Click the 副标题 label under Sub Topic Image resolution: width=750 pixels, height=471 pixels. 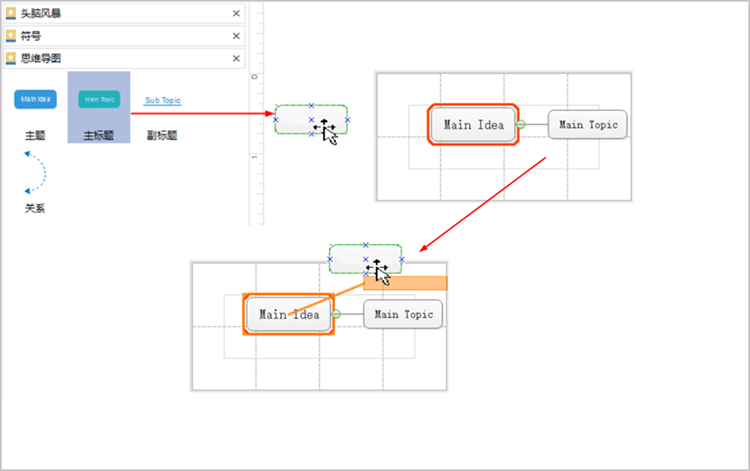click(x=162, y=135)
